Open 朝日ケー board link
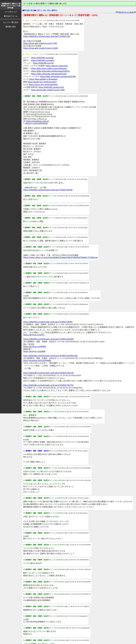 click(42, 61)
